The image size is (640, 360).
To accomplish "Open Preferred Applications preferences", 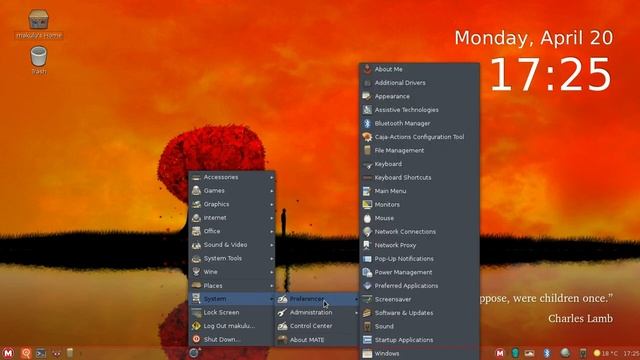I will pos(419,286).
